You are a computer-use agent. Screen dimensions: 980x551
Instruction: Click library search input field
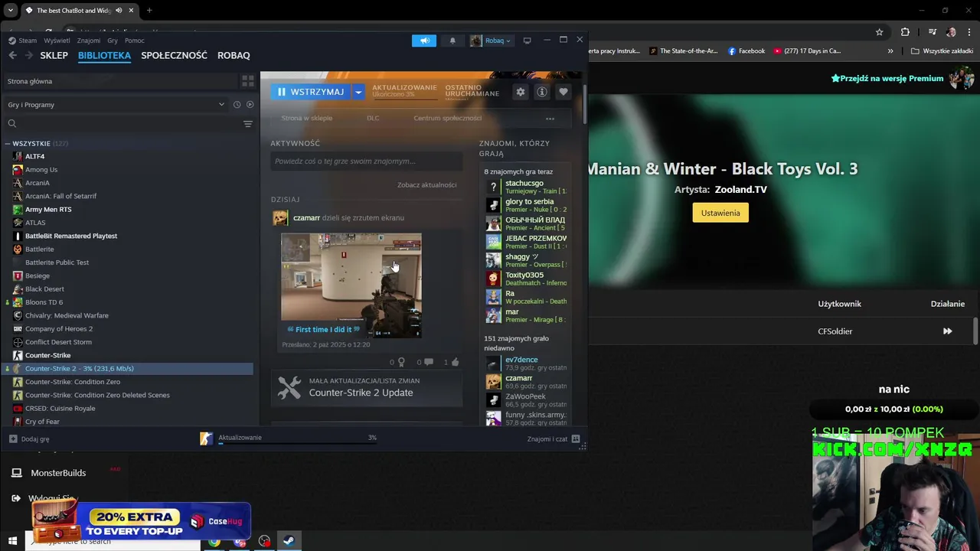pos(122,123)
